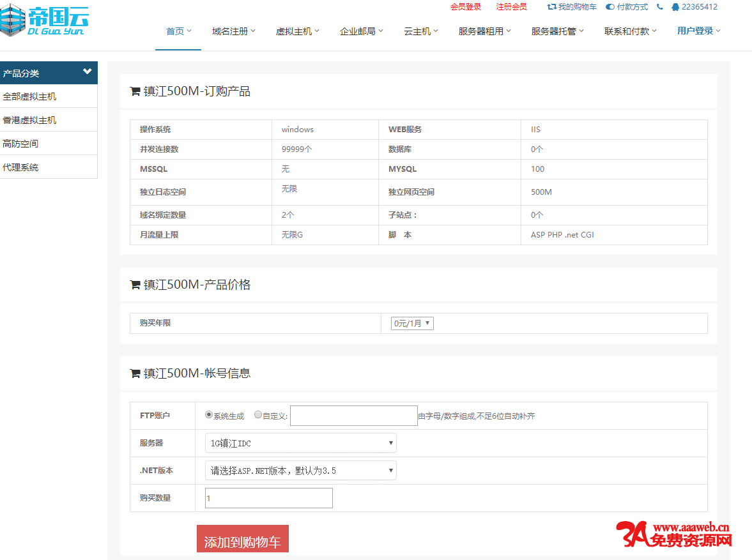This screenshot has width=752, height=560.
Task: Collapse the 产品分类 sidebar chevron
Action: 88,72
